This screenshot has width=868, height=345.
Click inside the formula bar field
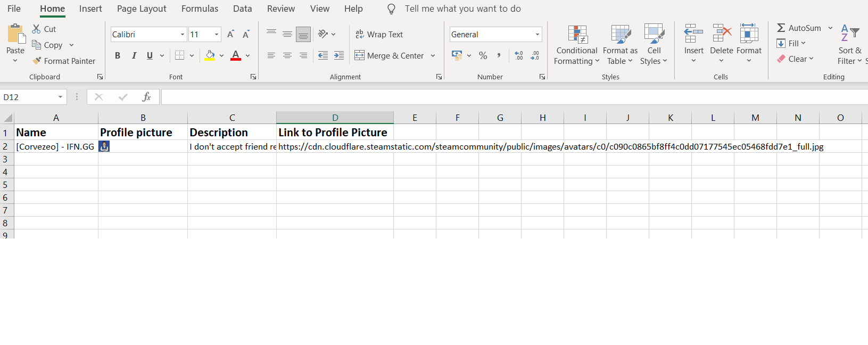coord(511,97)
